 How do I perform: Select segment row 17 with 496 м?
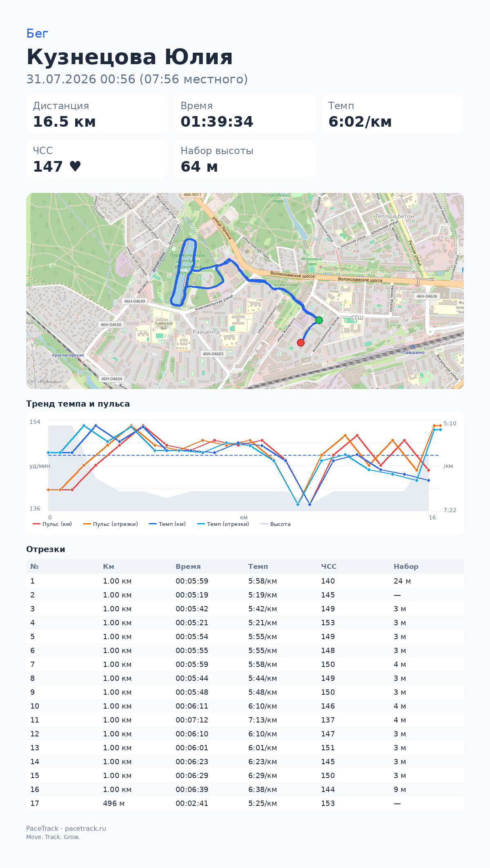245,803
